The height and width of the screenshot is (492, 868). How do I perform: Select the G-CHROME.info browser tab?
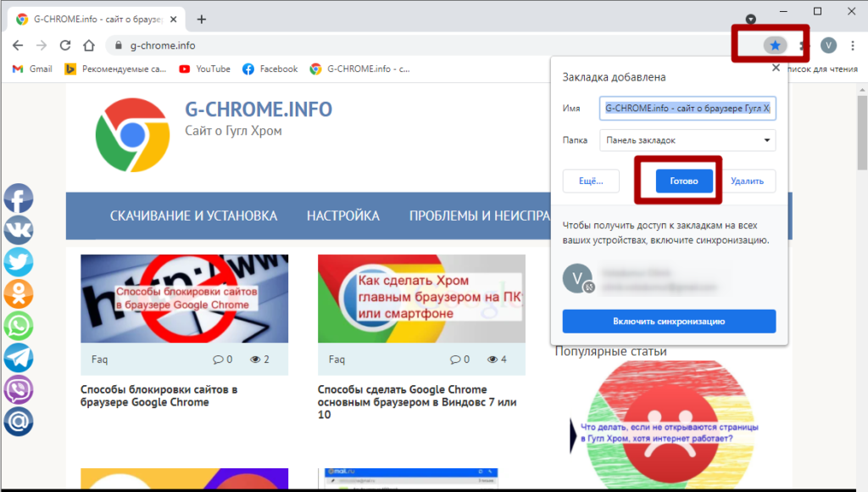pos(97,20)
